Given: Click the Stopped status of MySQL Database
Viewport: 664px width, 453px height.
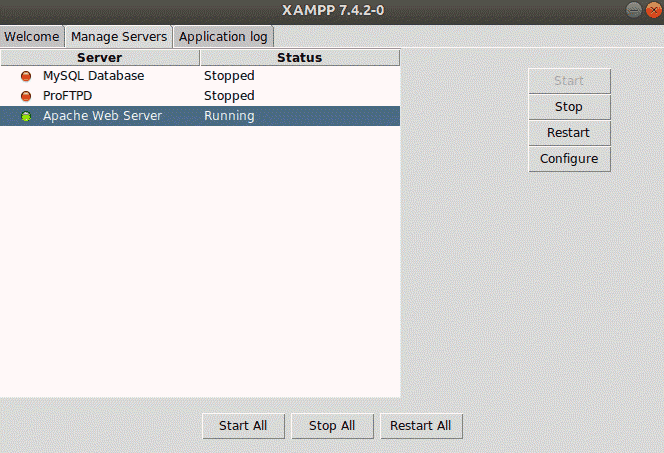Looking at the screenshot, I should tap(229, 76).
